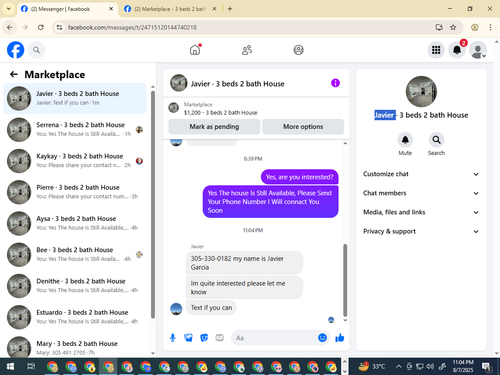The height and width of the screenshot is (375, 500).
Task: Open the Serrena conversation
Action: 75,130
